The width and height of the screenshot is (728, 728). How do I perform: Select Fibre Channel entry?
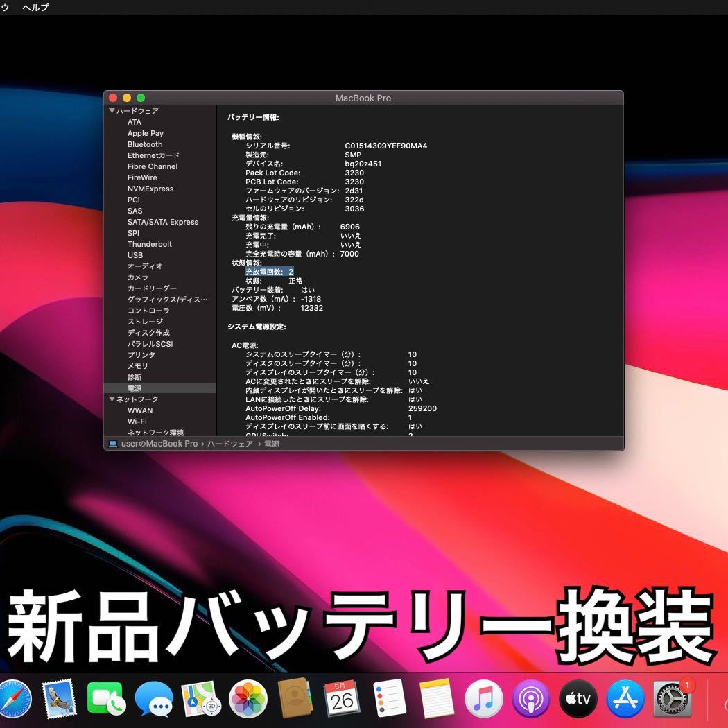153,166
